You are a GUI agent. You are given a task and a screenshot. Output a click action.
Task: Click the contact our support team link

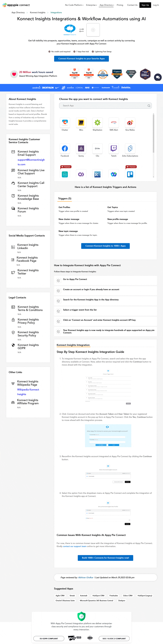coord(75,546)
